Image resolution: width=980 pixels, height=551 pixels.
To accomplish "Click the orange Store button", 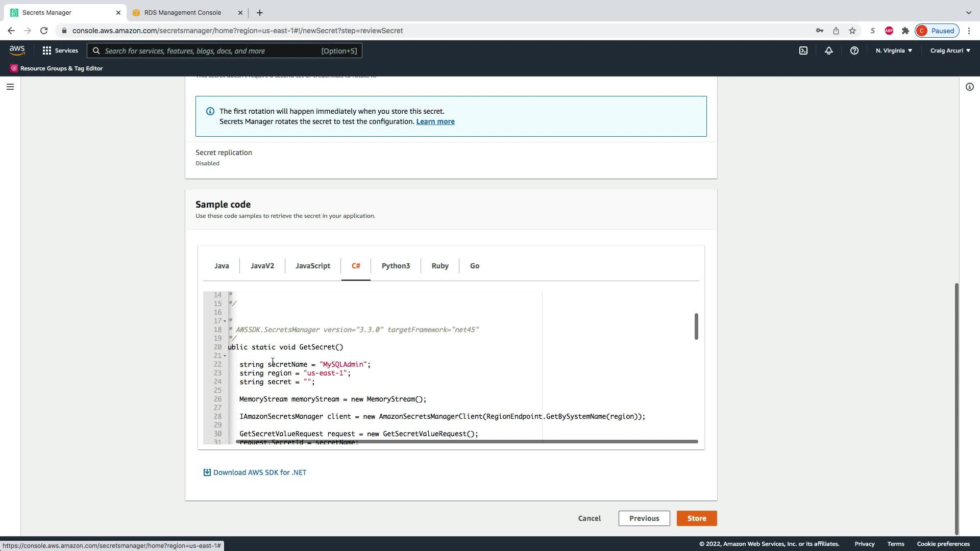I will tap(696, 518).
